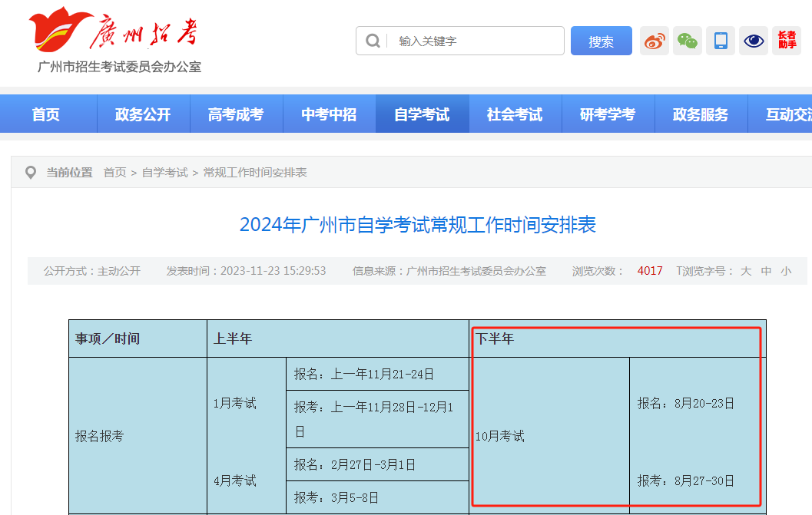Click the location pin icon beside 当前位置
Screen dimensions: 812x515
click(x=31, y=173)
